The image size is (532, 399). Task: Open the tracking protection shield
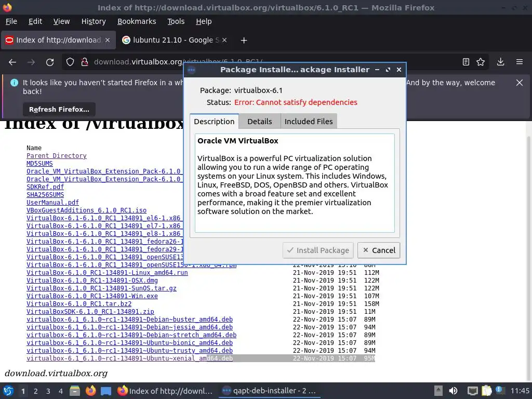click(x=70, y=62)
